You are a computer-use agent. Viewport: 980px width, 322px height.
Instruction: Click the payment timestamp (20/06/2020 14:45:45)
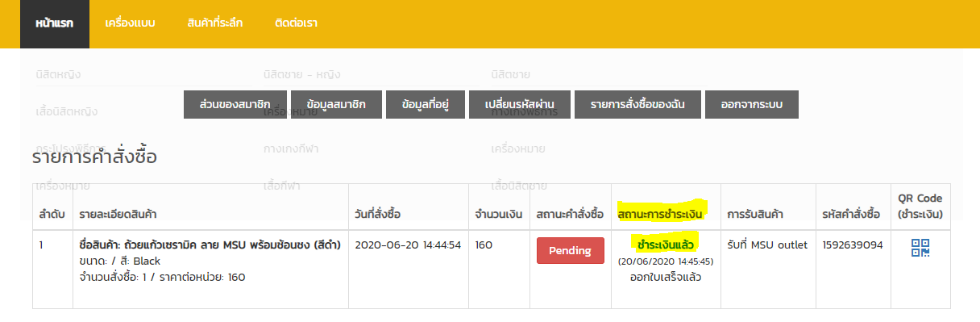coord(666,261)
